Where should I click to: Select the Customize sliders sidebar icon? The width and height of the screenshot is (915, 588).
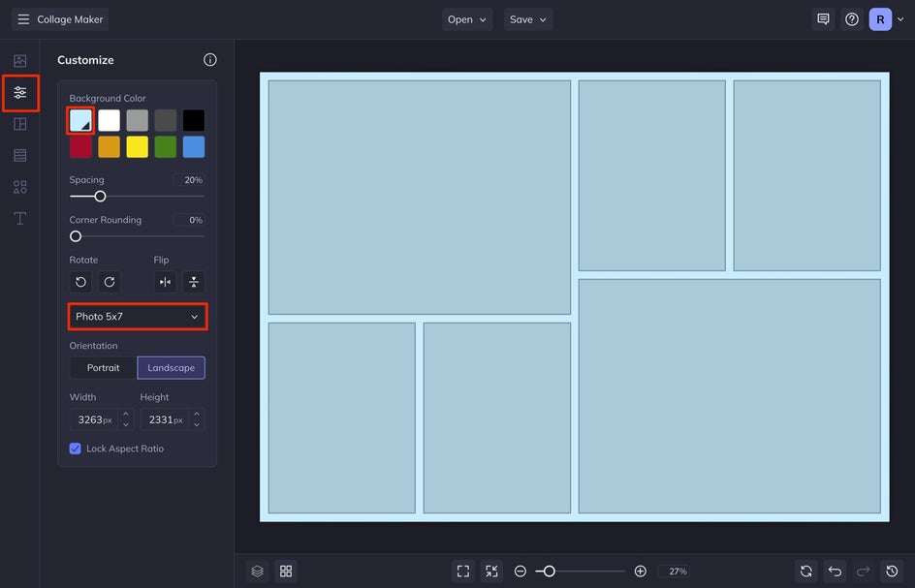pyautogui.click(x=19, y=92)
